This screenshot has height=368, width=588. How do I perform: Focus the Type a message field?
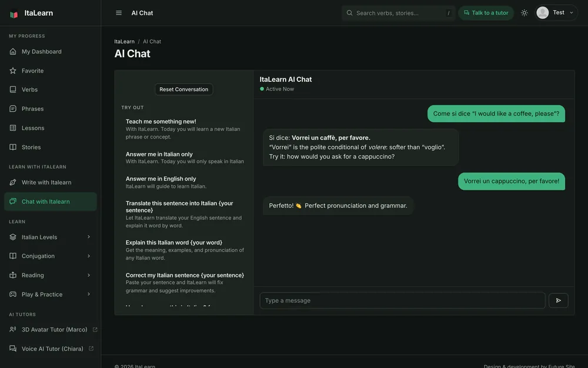tap(402, 300)
